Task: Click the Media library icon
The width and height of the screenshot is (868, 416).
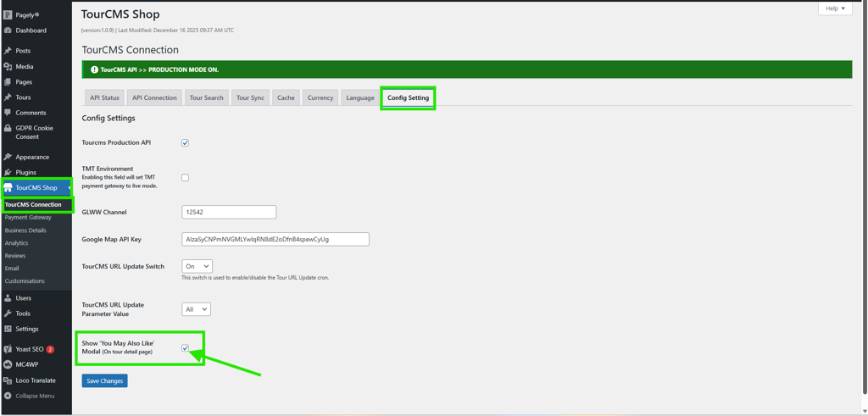Action: point(8,66)
